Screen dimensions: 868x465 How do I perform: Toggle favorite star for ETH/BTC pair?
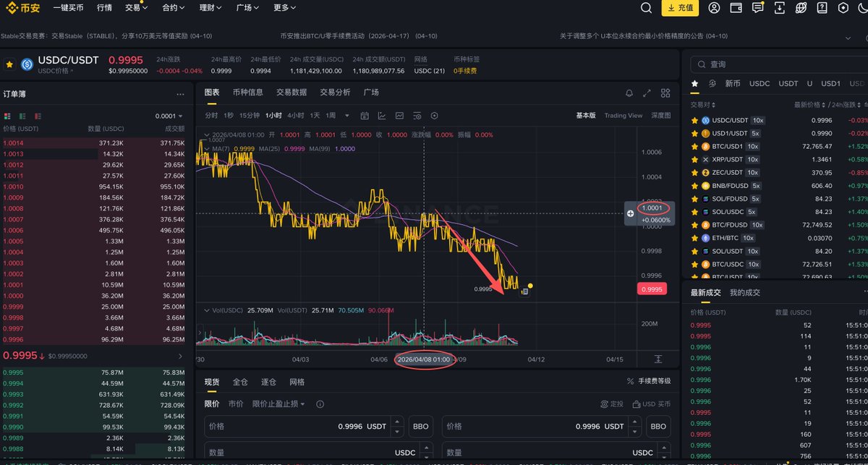[695, 238]
